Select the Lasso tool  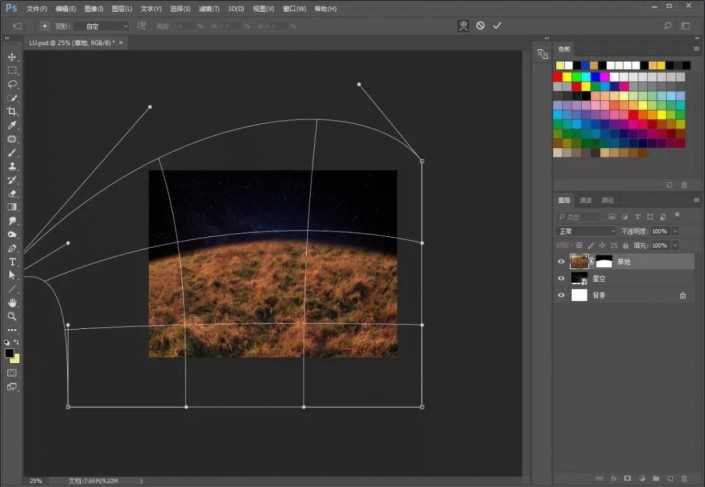(x=12, y=85)
